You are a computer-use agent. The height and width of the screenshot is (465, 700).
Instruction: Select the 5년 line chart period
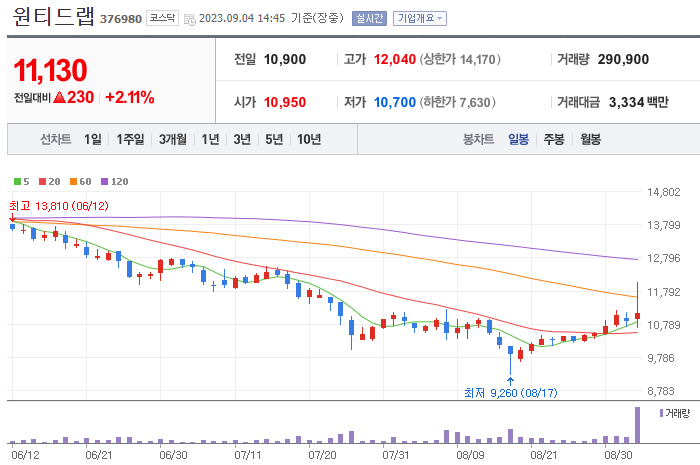pyautogui.click(x=274, y=139)
